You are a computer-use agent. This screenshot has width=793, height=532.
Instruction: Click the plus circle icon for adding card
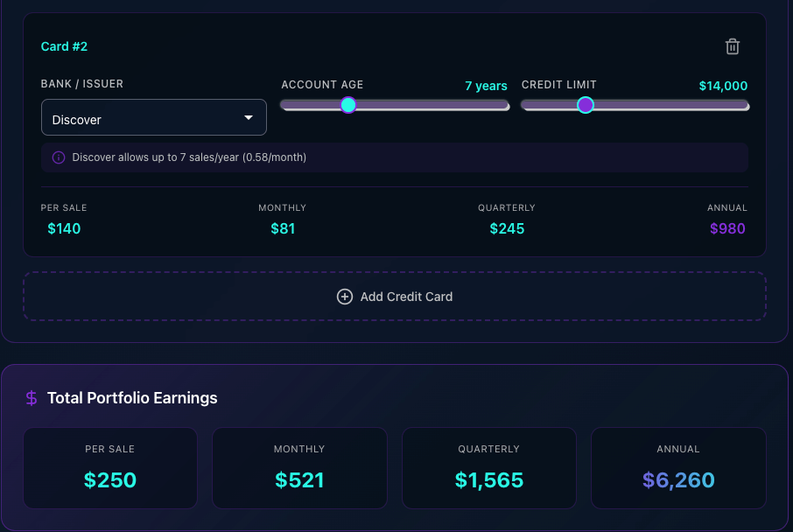pyautogui.click(x=344, y=297)
